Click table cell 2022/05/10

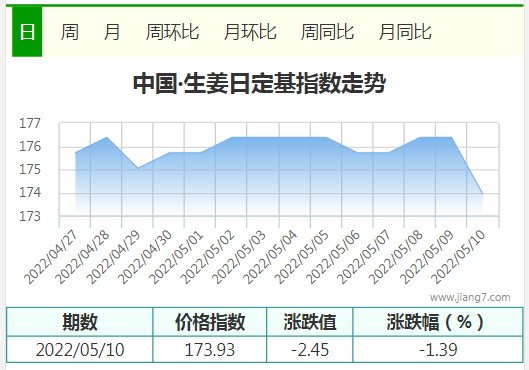(80, 350)
